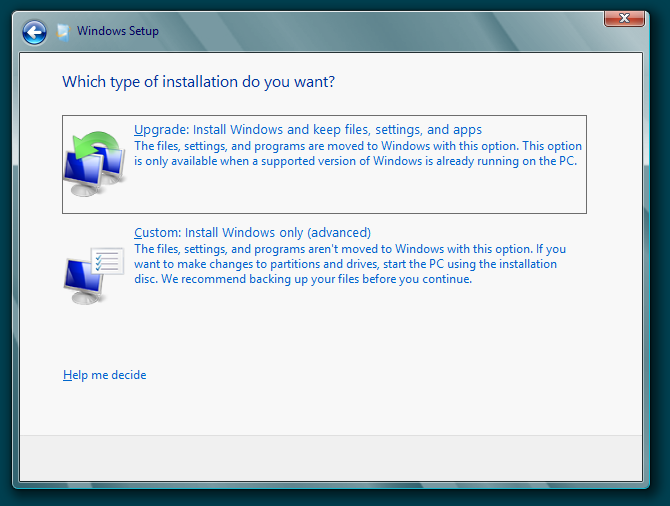This screenshot has height=506, width=670.
Task: Click the Windows Setup title icon
Action: (x=63, y=32)
